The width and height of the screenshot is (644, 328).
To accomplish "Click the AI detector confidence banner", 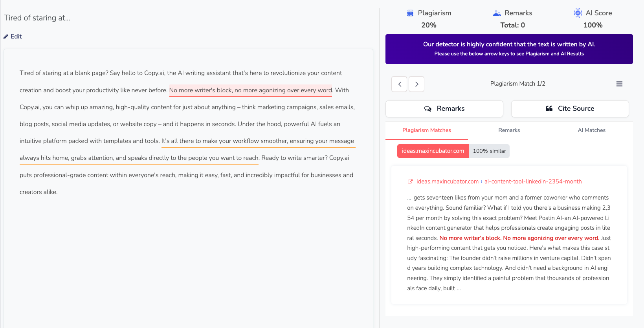I will pyautogui.click(x=509, y=49).
